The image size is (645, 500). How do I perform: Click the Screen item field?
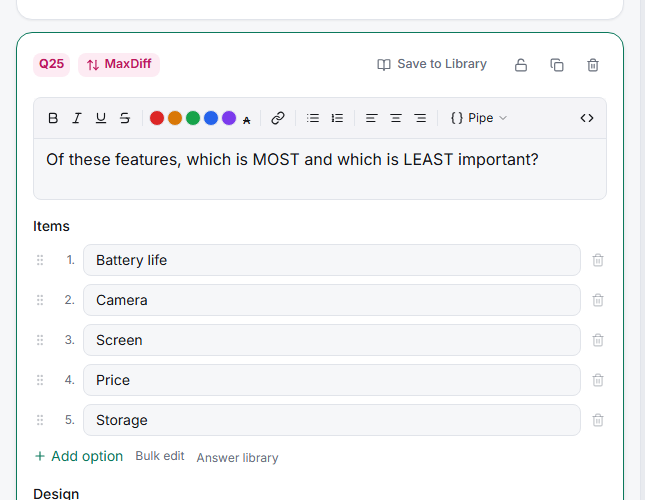332,340
